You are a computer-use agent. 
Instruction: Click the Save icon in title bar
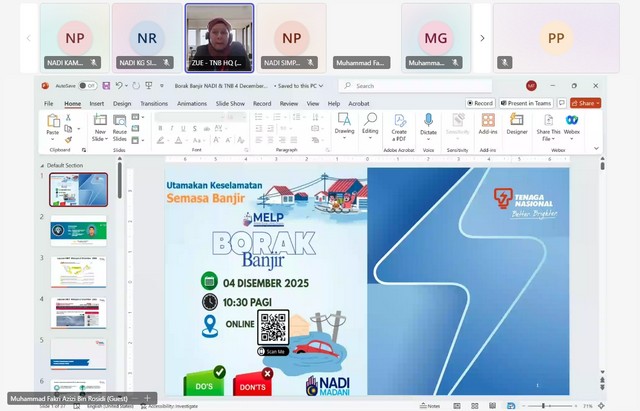click(106, 86)
